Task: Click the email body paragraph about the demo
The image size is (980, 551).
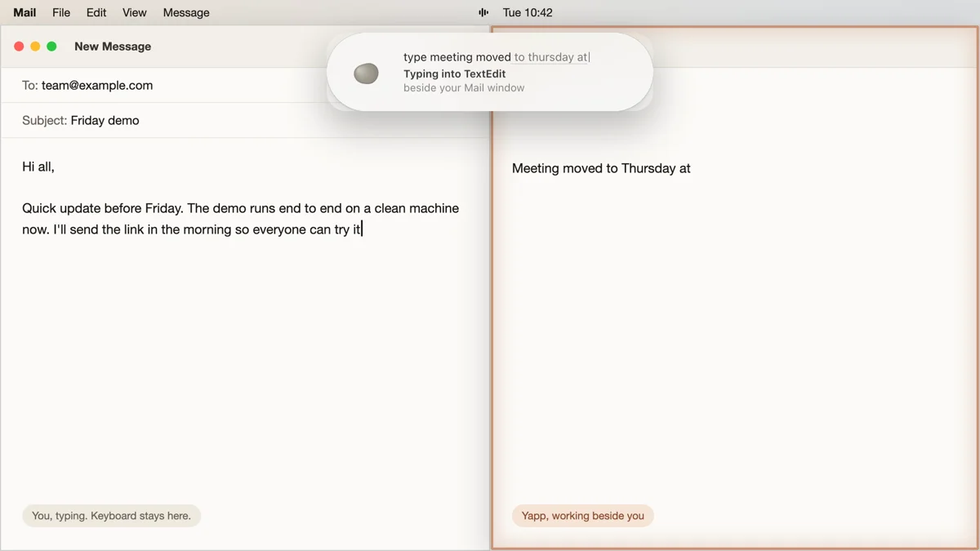Action: tap(241, 219)
